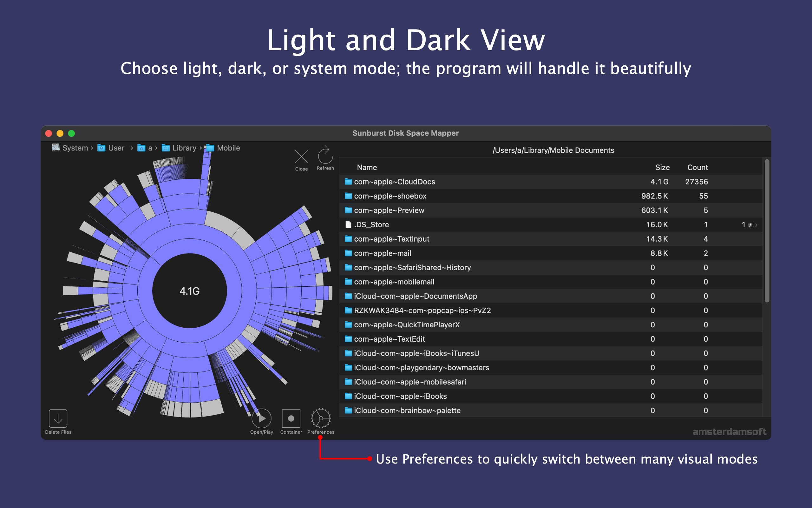This screenshot has height=508, width=812.
Task: Click the 27356 count value
Action: [x=697, y=182]
